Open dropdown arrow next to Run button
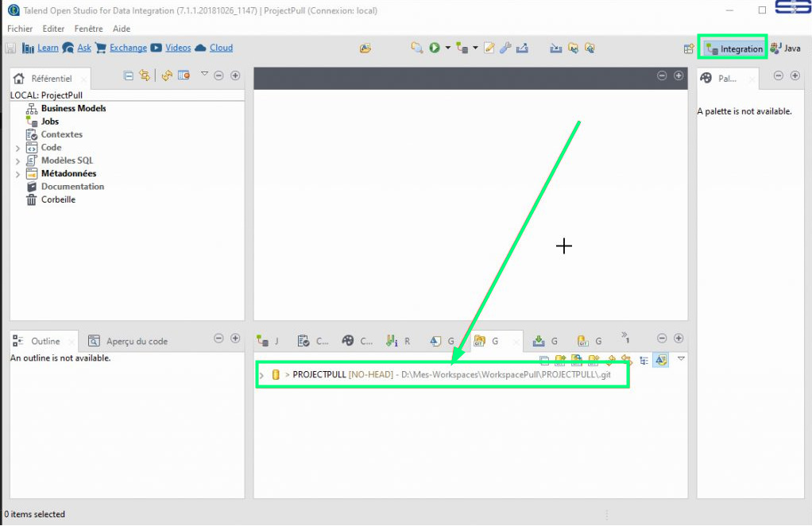The width and height of the screenshot is (812, 526). click(447, 48)
